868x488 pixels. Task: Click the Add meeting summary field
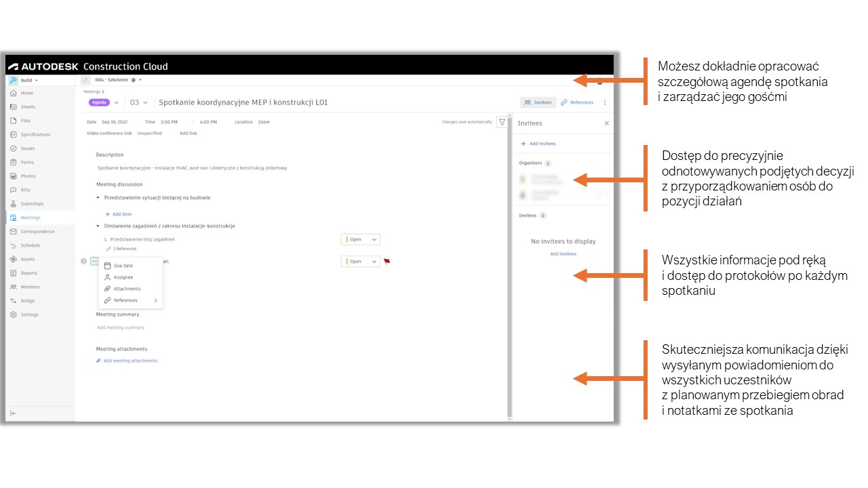[121, 327]
